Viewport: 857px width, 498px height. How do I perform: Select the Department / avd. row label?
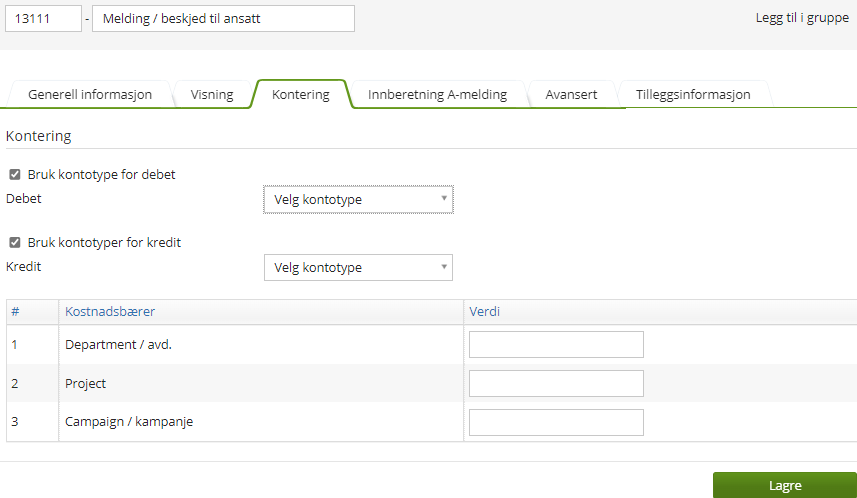[118, 344]
